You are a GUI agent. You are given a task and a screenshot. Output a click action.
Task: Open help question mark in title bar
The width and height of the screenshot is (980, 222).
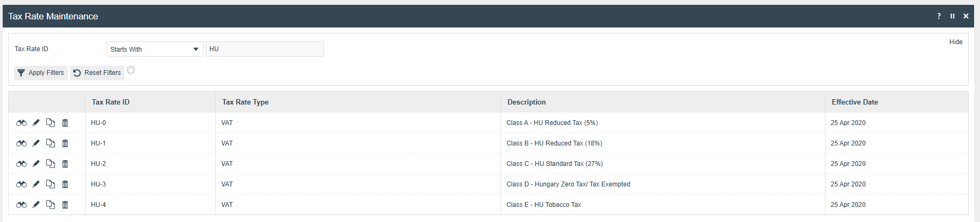939,16
